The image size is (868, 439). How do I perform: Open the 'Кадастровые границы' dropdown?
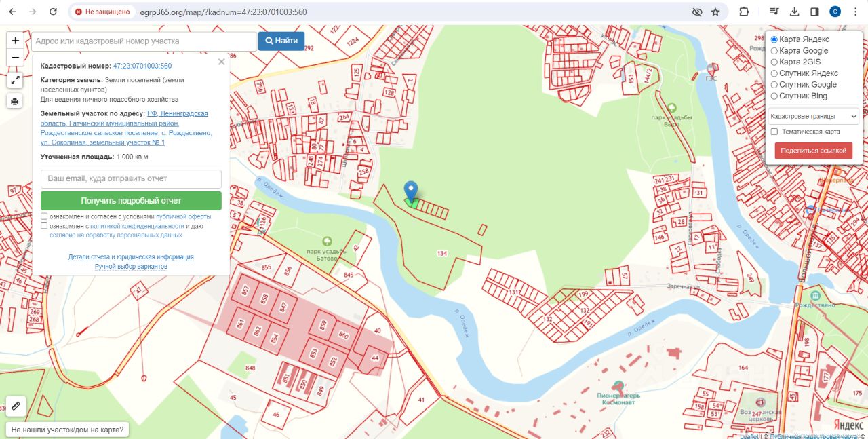pyautogui.click(x=814, y=117)
